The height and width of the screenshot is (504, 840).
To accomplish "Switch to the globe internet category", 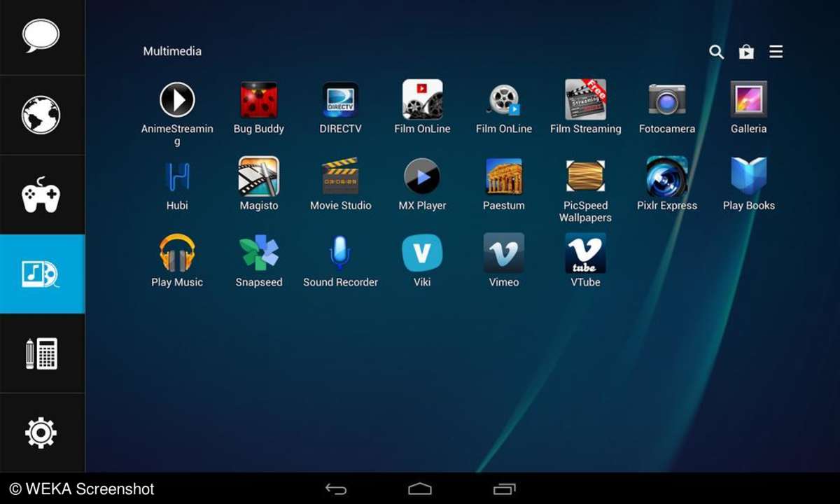I will pos(42,115).
